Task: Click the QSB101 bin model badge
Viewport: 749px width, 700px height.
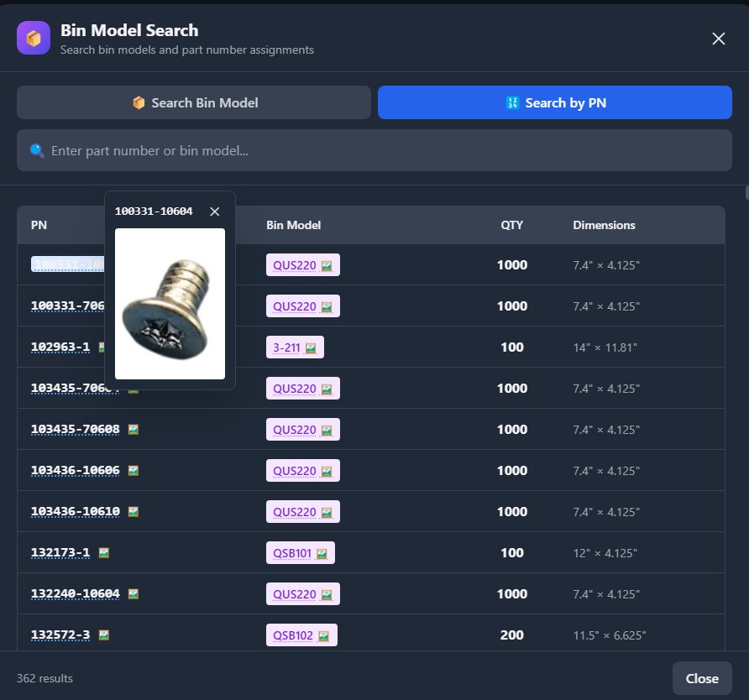Action: (x=300, y=553)
